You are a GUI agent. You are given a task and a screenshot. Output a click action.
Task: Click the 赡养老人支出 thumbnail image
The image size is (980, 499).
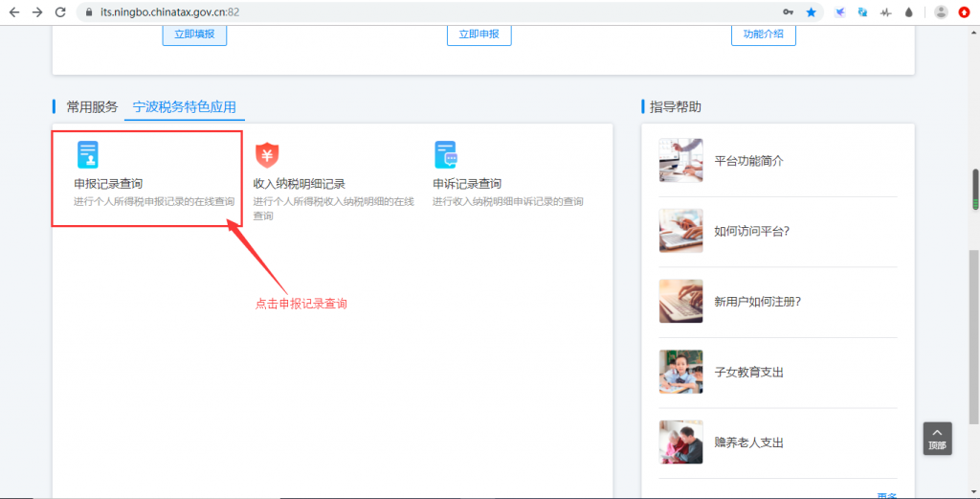680,442
